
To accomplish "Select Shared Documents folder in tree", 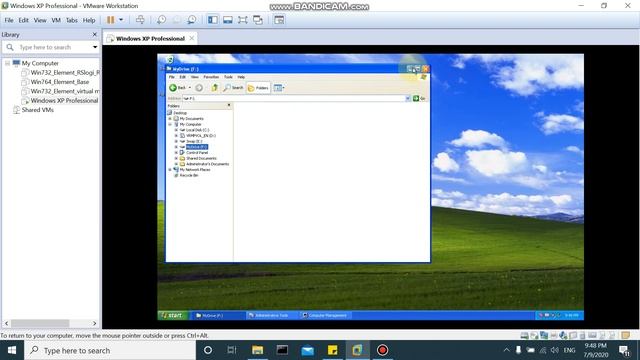I will coord(201,158).
